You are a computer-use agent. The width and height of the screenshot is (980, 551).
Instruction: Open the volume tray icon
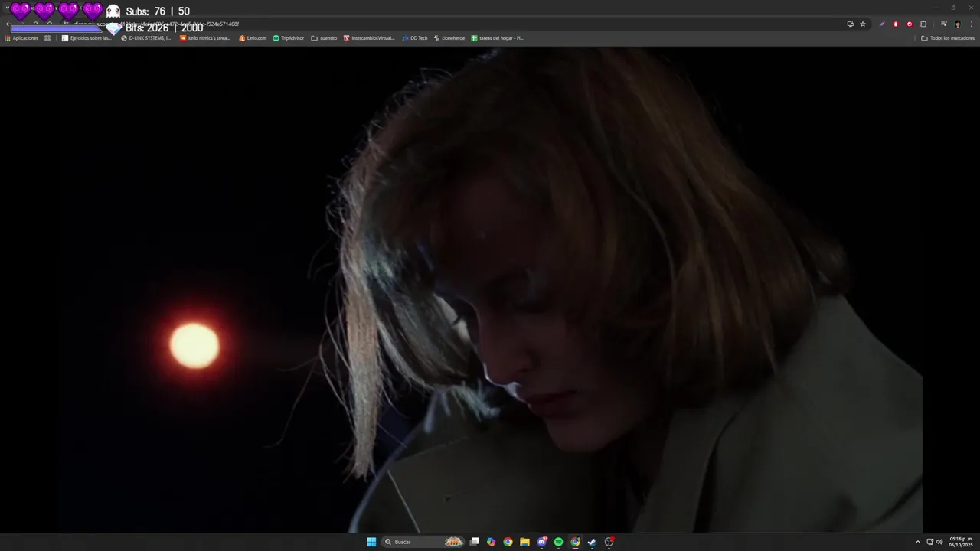(x=939, y=542)
